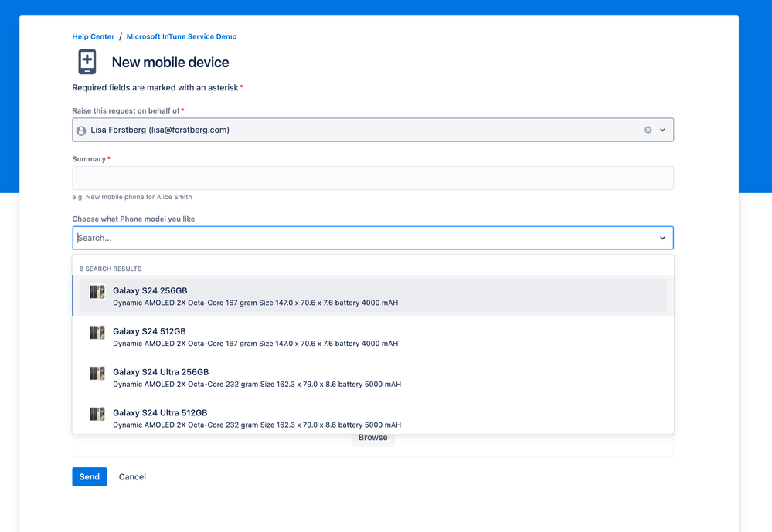Select the Galaxy S24 512GB option
The height and width of the screenshot is (532, 772).
click(372, 337)
